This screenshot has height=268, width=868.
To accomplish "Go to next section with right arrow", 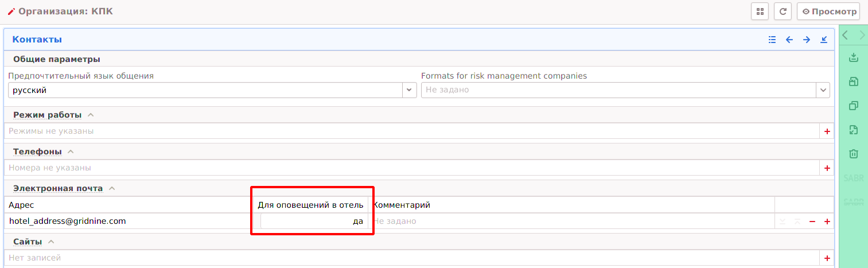I will (x=807, y=40).
